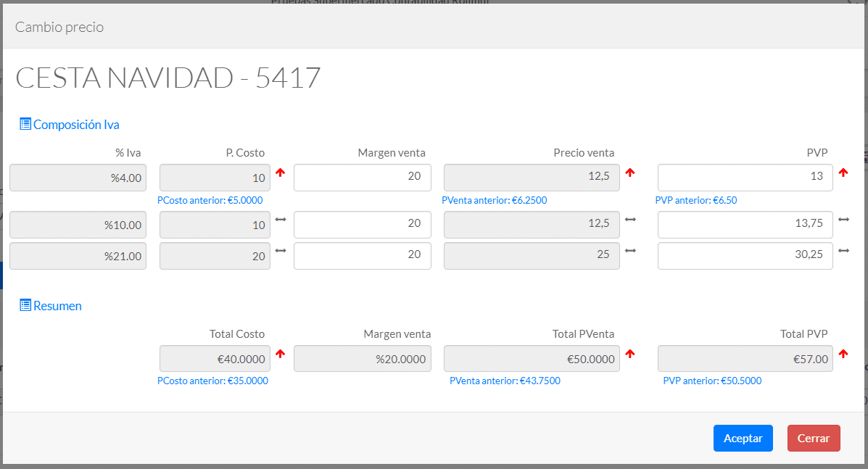Click red up arrow beside PVP 13
Image resolution: width=868 pixels, height=469 pixels.
click(843, 173)
